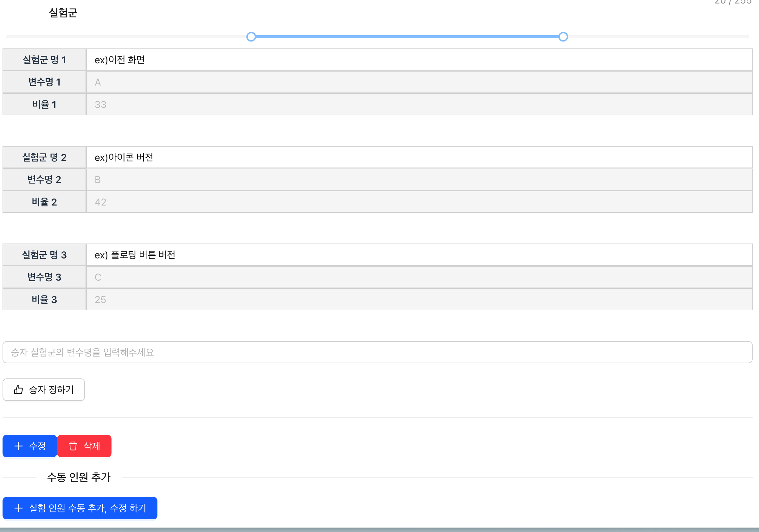Click the plus icon on 실험 인원 수동 추가 button
The width and height of the screenshot is (759, 532).
click(x=18, y=508)
